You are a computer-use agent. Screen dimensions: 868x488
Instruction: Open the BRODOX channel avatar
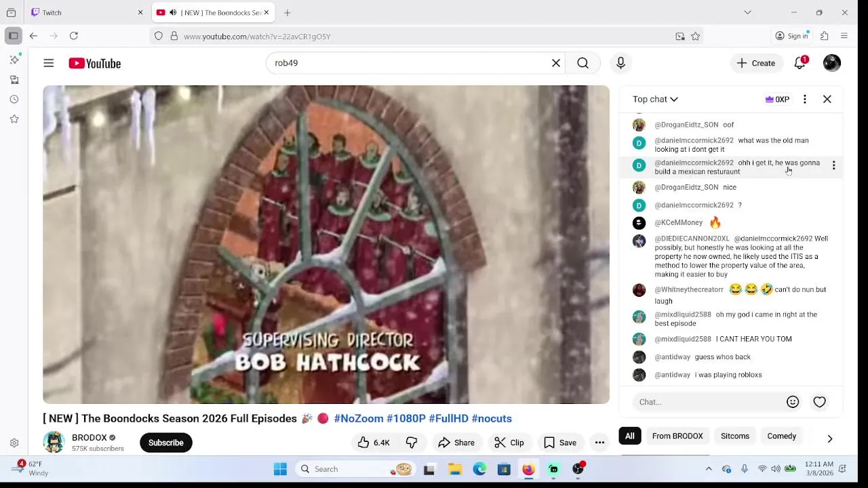tap(54, 442)
